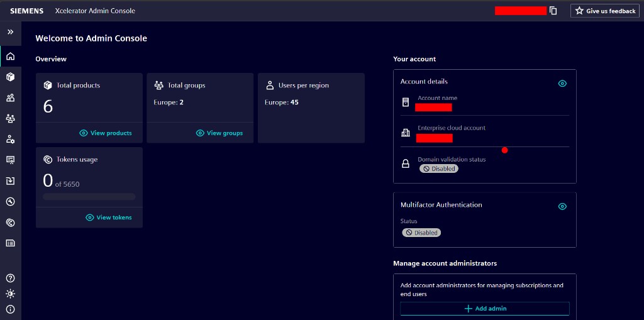Click the Give us feedback button

click(x=604, y=11)
